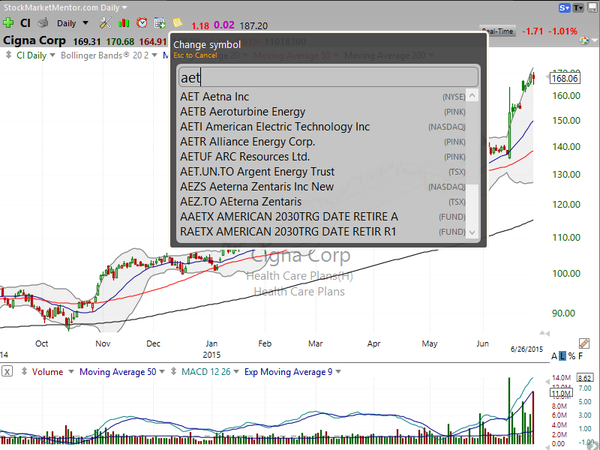600x450 pixels.
Task: Select percent scale % toggle
Action: [572, 356]
